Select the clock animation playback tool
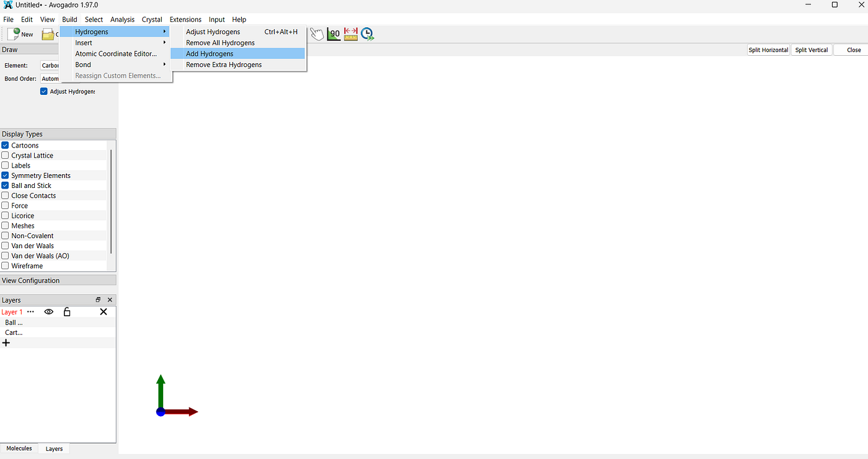This screenshot has height=459, width=868. [x=367, y=34]
